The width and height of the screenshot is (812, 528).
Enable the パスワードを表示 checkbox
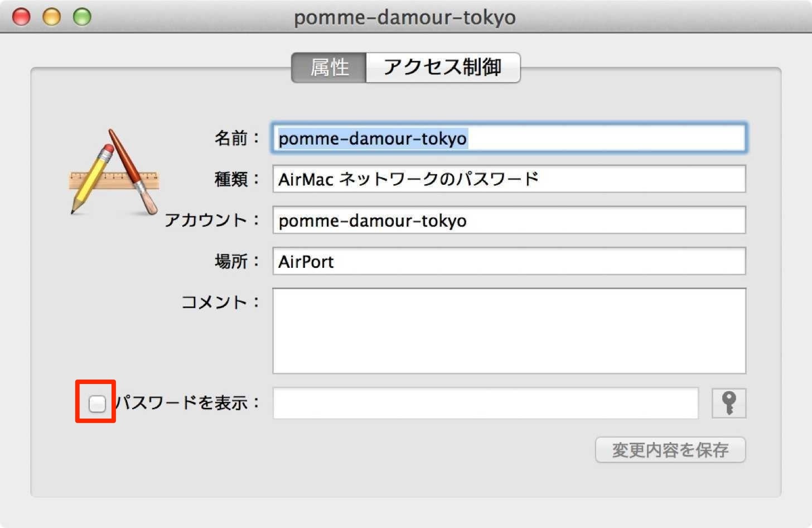click(97, 404)
